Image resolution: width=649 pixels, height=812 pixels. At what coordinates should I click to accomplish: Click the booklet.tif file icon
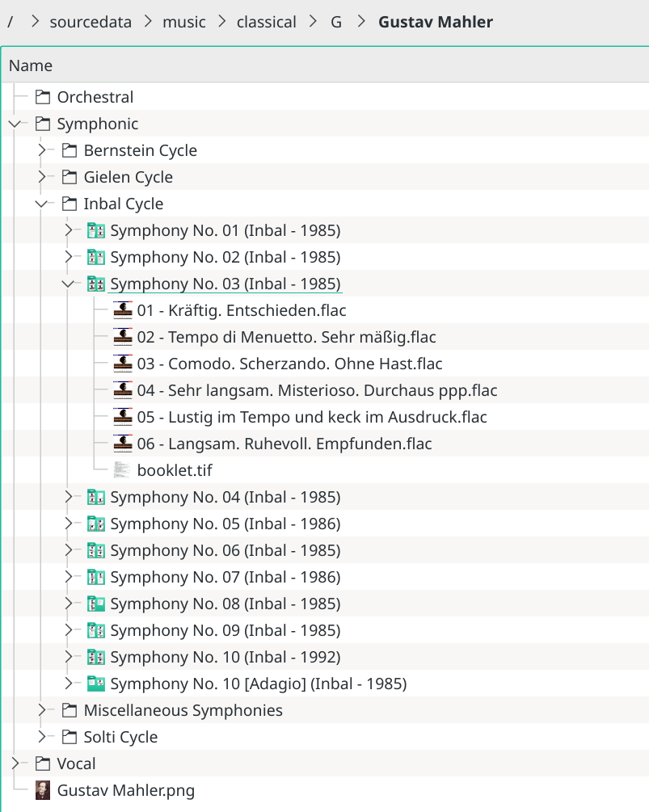pyautogui.click(x=122, y=469)
